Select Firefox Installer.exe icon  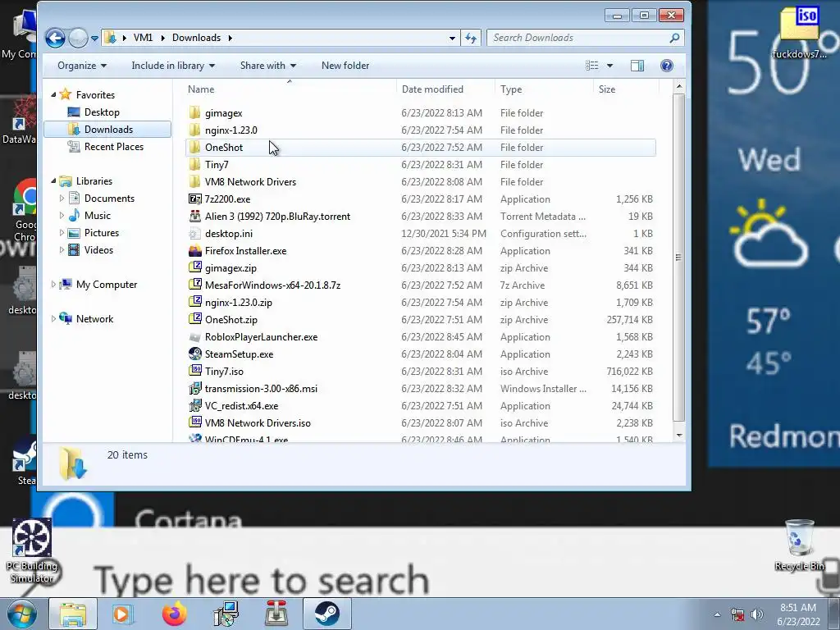[195, 251]
